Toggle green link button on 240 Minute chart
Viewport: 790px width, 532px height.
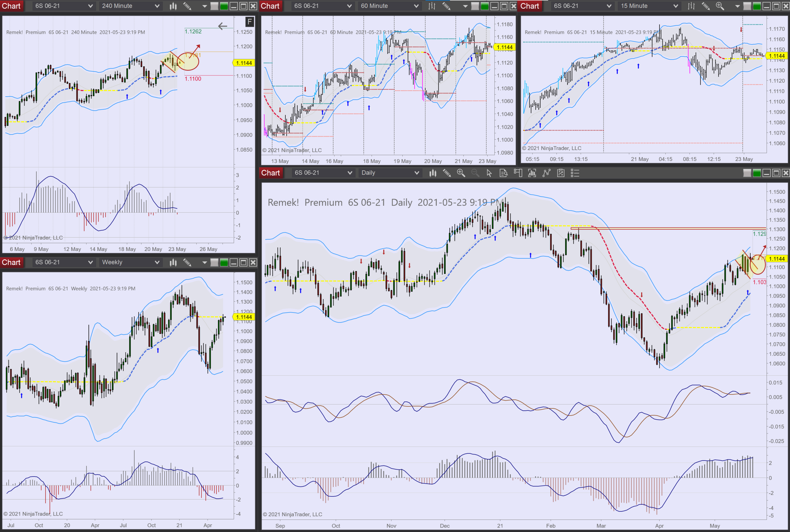(x=224, y=6)
